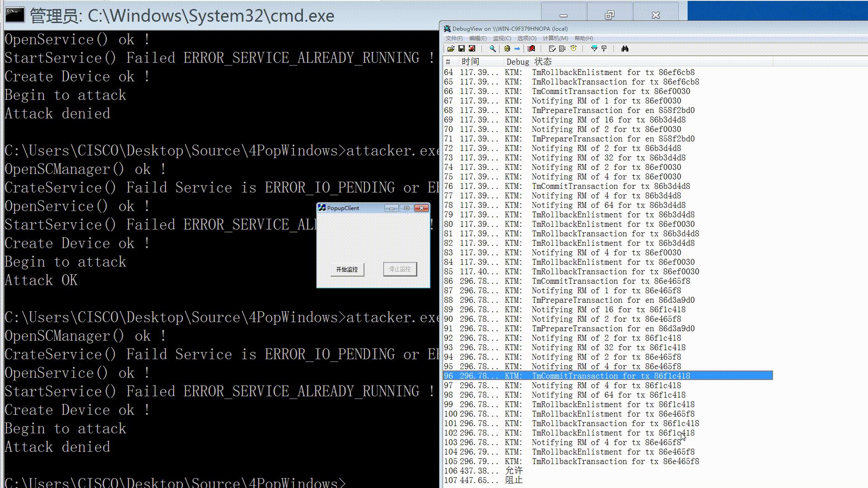Open the 监视(C) menu

(x=502, y=38)
